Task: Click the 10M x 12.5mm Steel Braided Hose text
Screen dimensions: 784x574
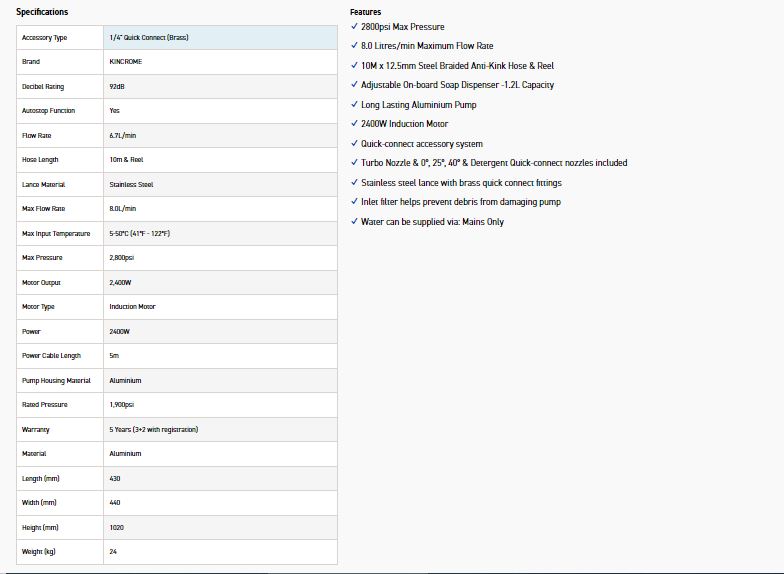Action: 457,66
